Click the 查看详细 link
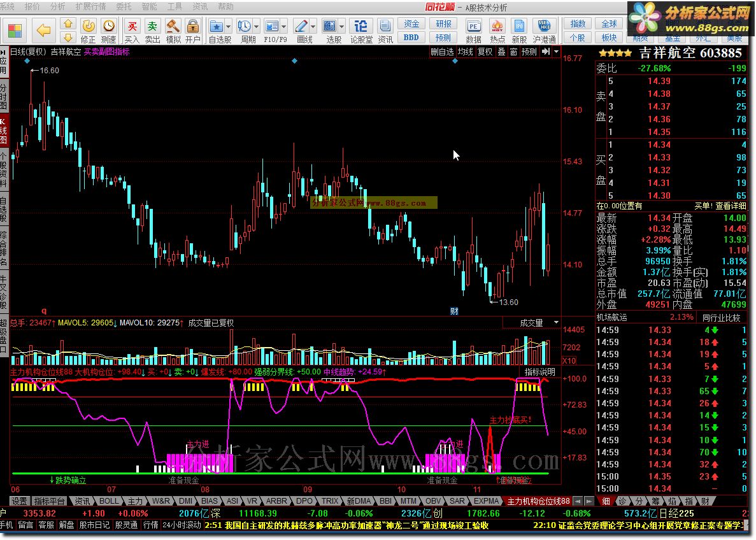756x540 pixels. tap(731, 206)
